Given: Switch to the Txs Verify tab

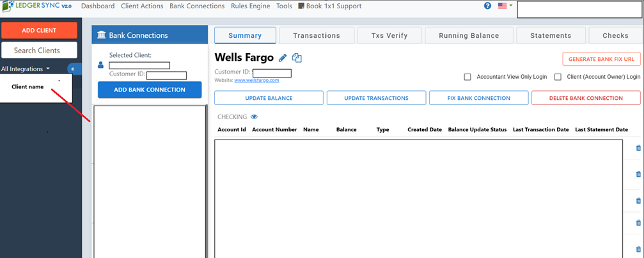Looking at the screenshot, I should tap(389, 35).
